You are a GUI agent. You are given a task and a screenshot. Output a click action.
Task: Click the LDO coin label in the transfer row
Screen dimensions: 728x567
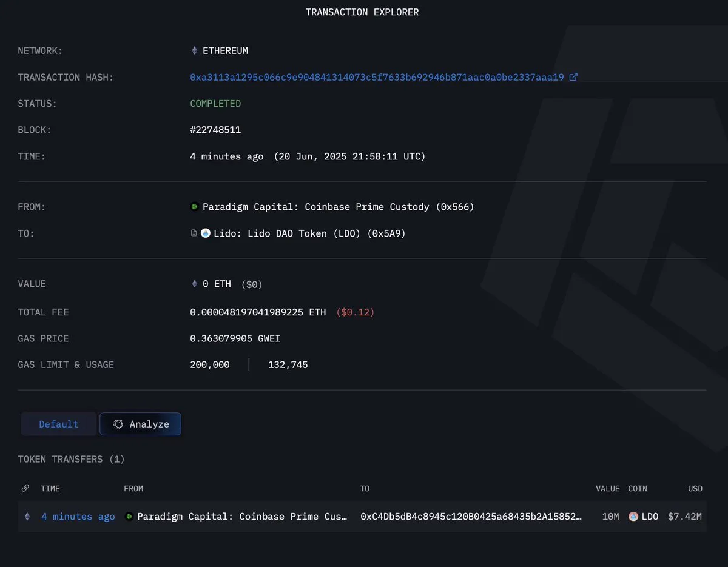coord(650,517)
